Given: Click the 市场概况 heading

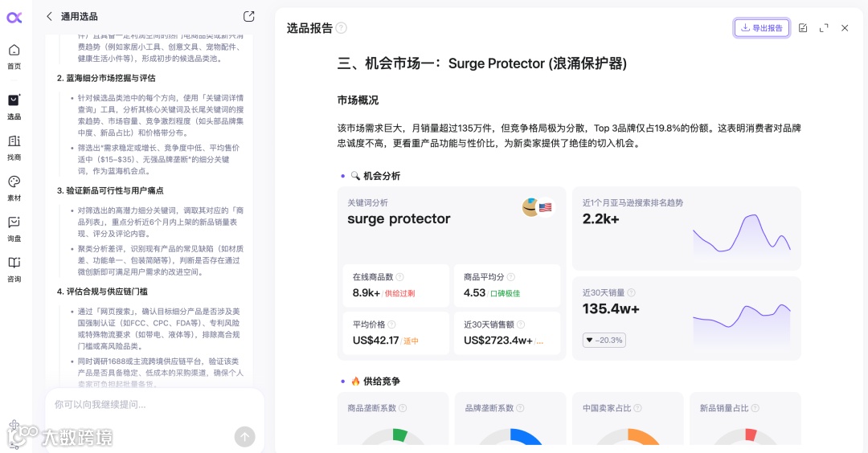Looking at the screenshot, I should tap(358, 100).
